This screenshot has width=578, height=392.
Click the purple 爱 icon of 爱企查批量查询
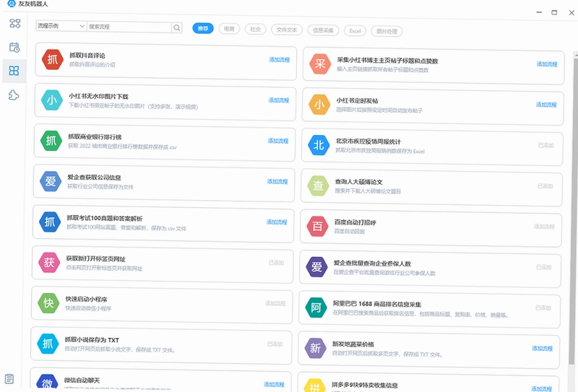316,266
